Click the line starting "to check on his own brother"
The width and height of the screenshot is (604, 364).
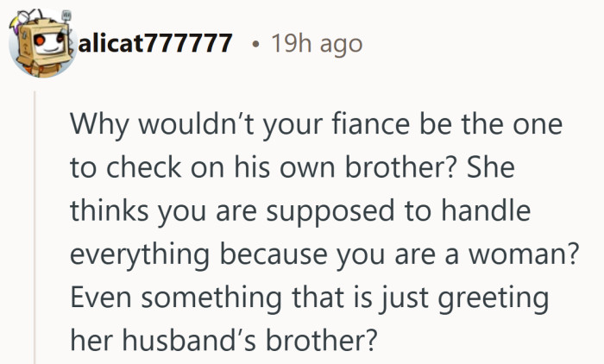tap(293, 167)
